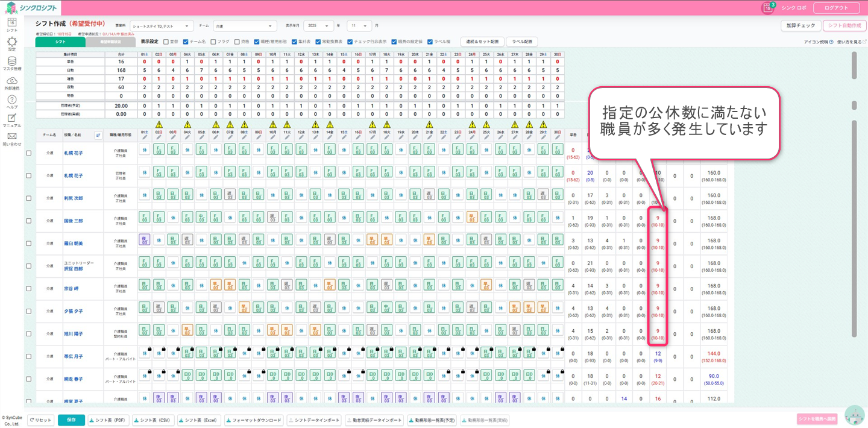Uncheck the チーム名 display checkbox
Image resolution: width=868 pixels, height=428 pixels.
(x=186, y=42)
